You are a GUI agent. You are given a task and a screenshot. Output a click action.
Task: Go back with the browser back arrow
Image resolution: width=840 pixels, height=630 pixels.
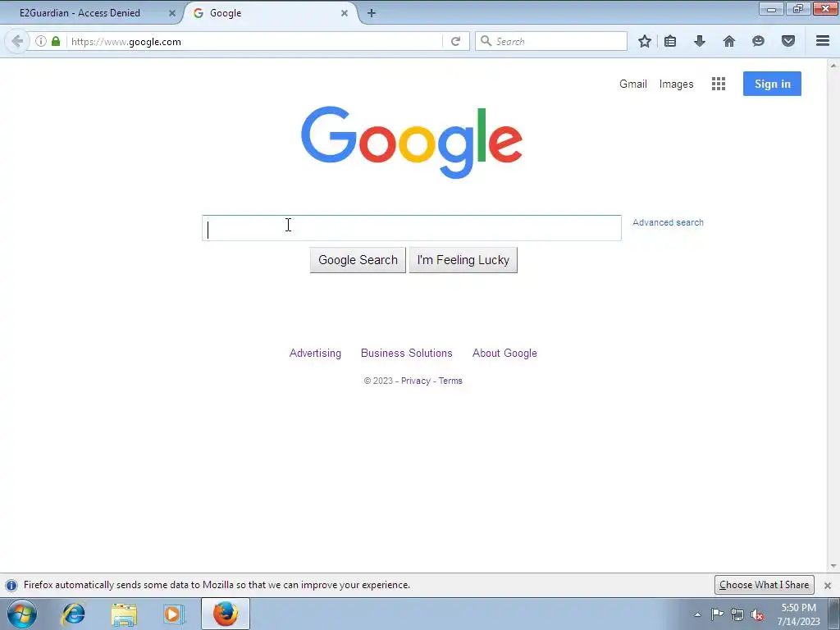17,41
